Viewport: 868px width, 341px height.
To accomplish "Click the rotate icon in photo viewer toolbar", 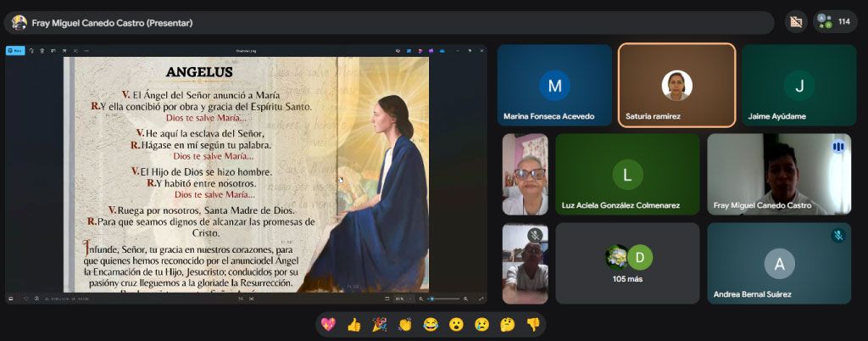I will click(31, 51).
